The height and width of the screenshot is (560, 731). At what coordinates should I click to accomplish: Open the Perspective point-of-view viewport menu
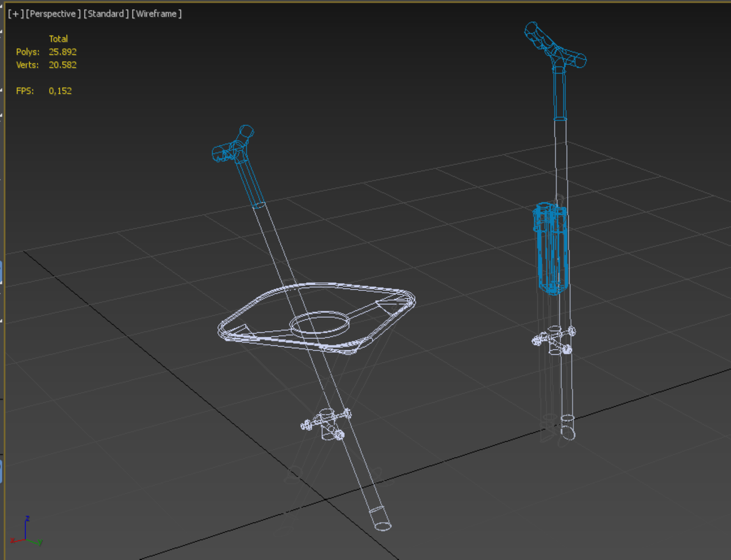point(53,14)
